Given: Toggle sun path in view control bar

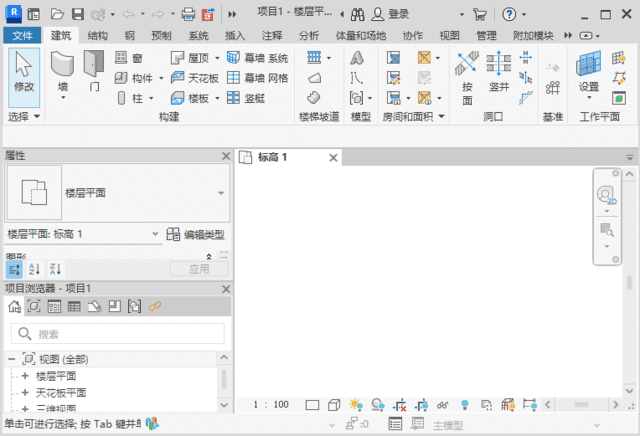Looking at the screenshot, I should [x=356, y=405].
